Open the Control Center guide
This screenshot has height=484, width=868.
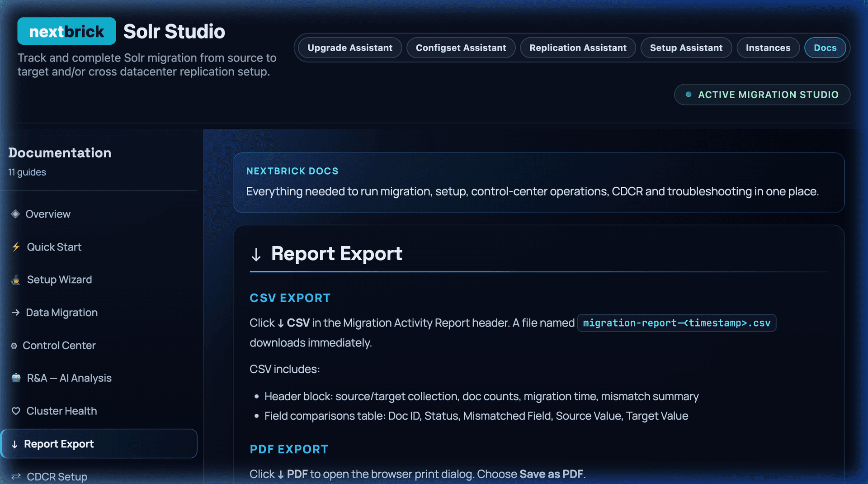click(99, 346)
